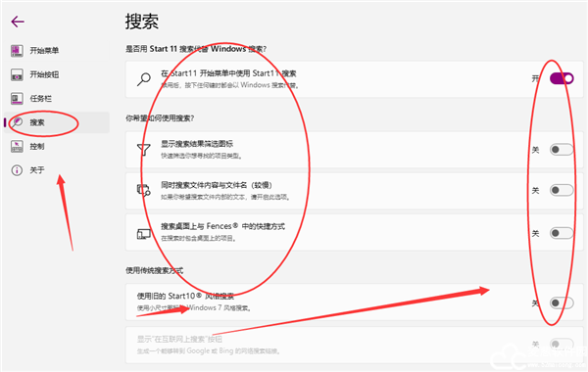Toggle 显示"在互联网上搜索"按钮 switch
The width and height of the screenshot is (588, 372).
(x=562, y=344)
